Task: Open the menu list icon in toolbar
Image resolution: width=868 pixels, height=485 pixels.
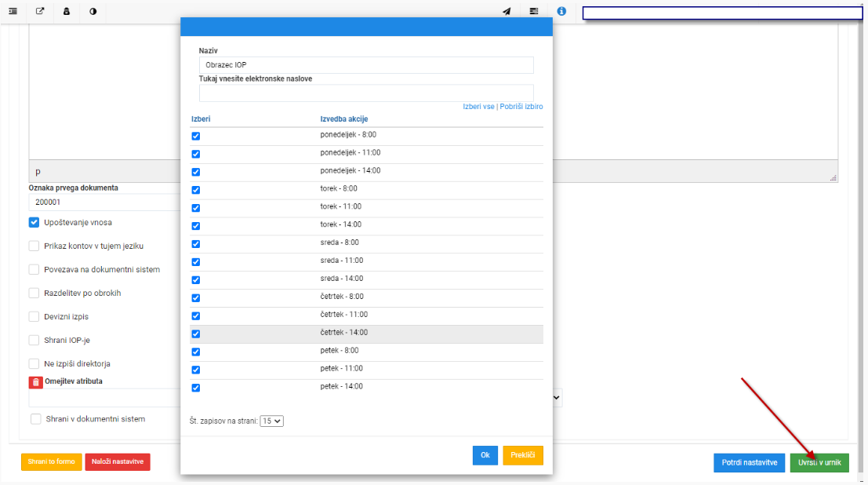Action: [13, 11]
